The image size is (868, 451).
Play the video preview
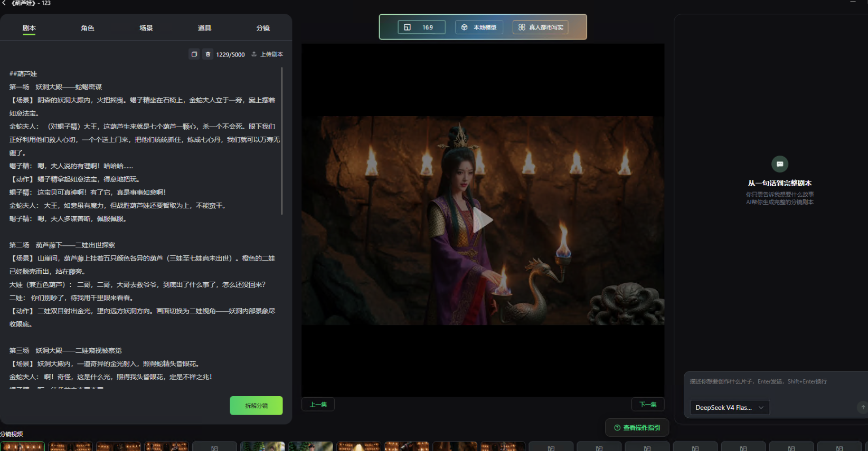(483, 220)
